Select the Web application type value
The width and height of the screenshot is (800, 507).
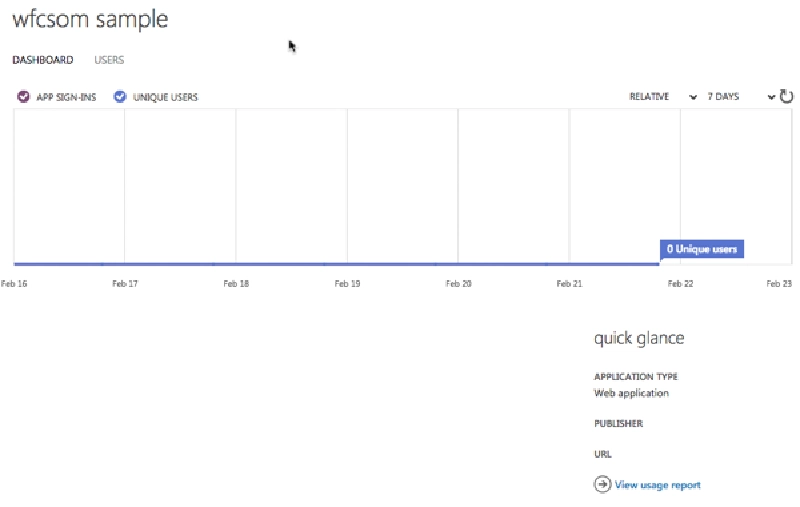631,393
